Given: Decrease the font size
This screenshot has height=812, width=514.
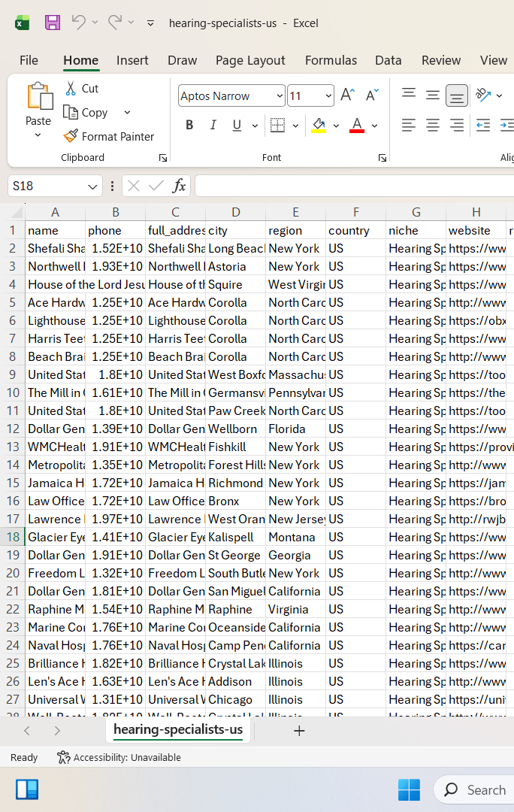Looking at the screenshot, I should pos(372,95).
